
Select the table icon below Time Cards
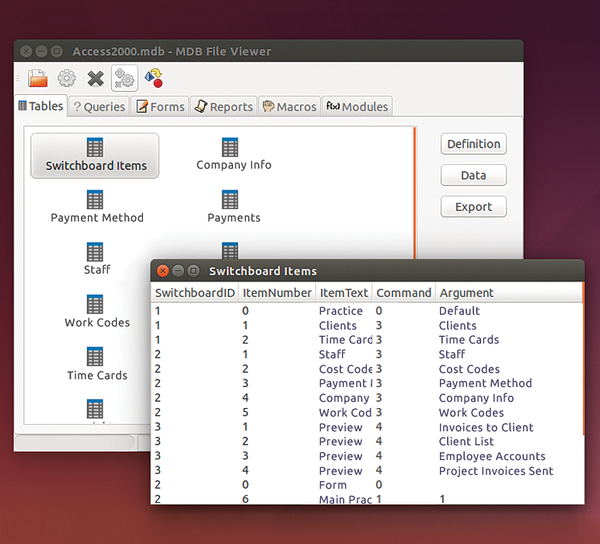95,410
